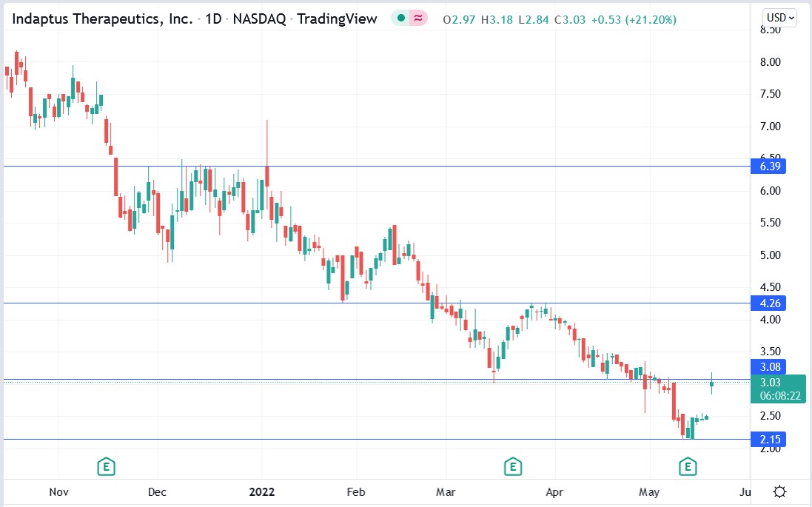Image resolution: width=812 pixels, height=507 pixels.
Task: Click the open value O2.97
Action: click(x=459, y=20)
